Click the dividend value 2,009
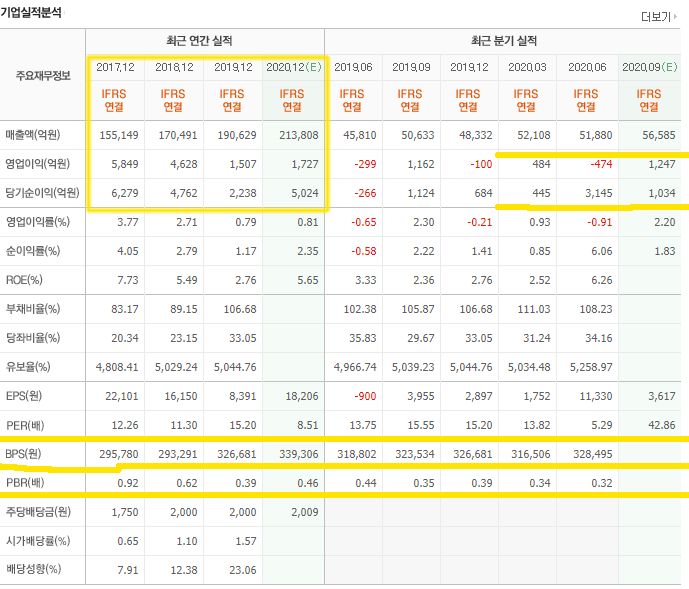The height and width of the screenshot is (589, 689). click(x=305, y=512)
